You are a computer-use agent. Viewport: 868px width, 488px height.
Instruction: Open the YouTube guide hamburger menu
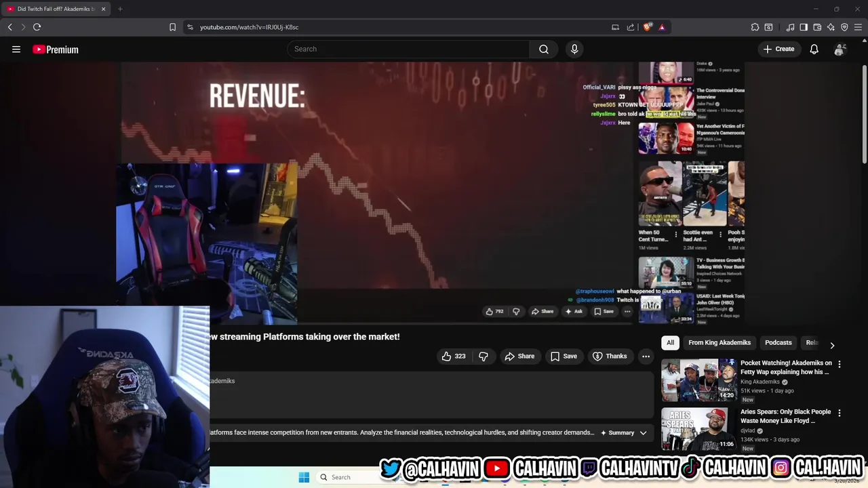tap(16, 49)
